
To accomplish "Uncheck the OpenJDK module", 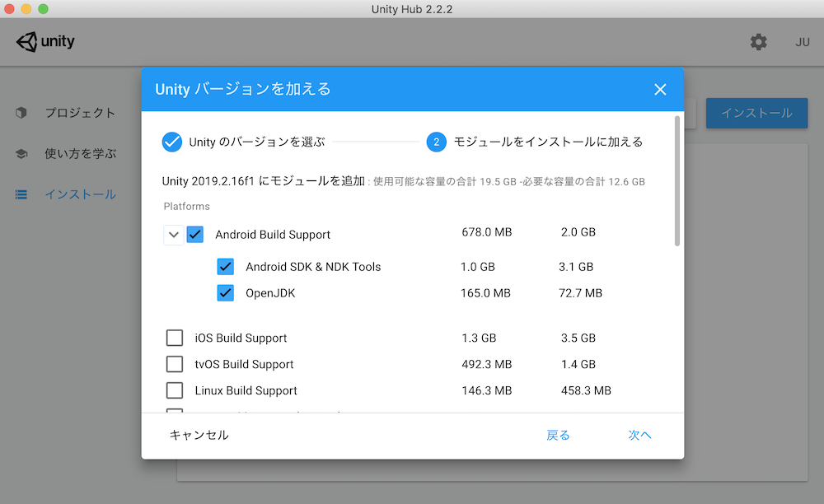I will tap(226, 293).
